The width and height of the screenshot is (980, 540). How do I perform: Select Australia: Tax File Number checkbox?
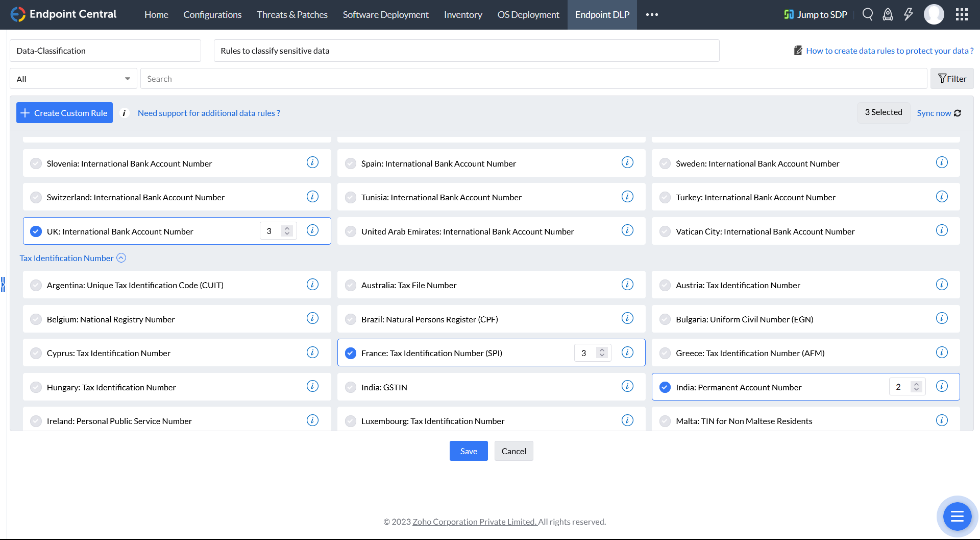click(350, 285)
